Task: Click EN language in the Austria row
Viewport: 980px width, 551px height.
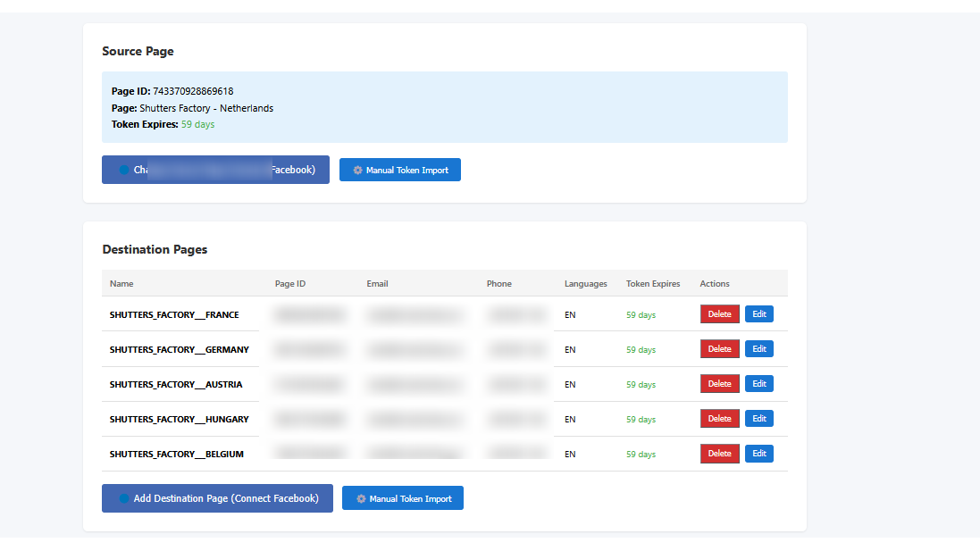Action: (x=570, y=385)
